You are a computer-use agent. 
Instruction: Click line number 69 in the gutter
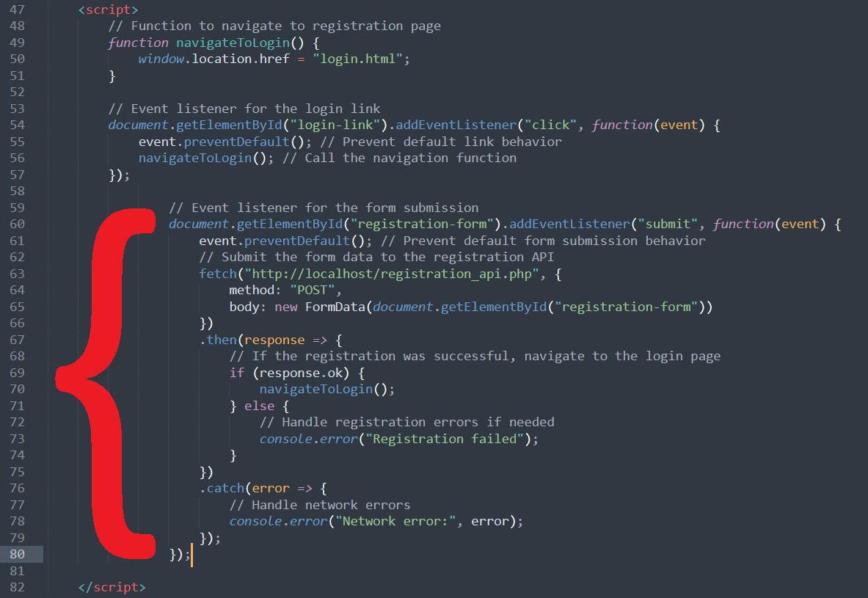coord(17,373)
